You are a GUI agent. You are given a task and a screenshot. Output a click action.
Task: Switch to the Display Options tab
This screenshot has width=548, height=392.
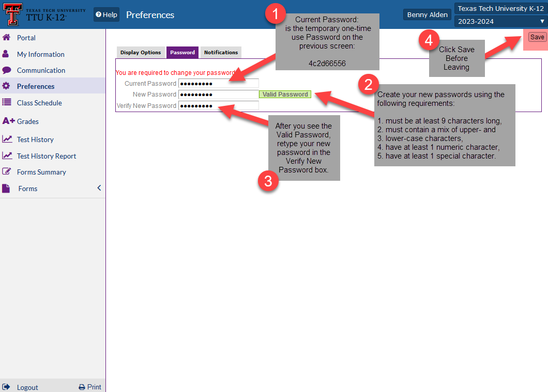point(140,52)
